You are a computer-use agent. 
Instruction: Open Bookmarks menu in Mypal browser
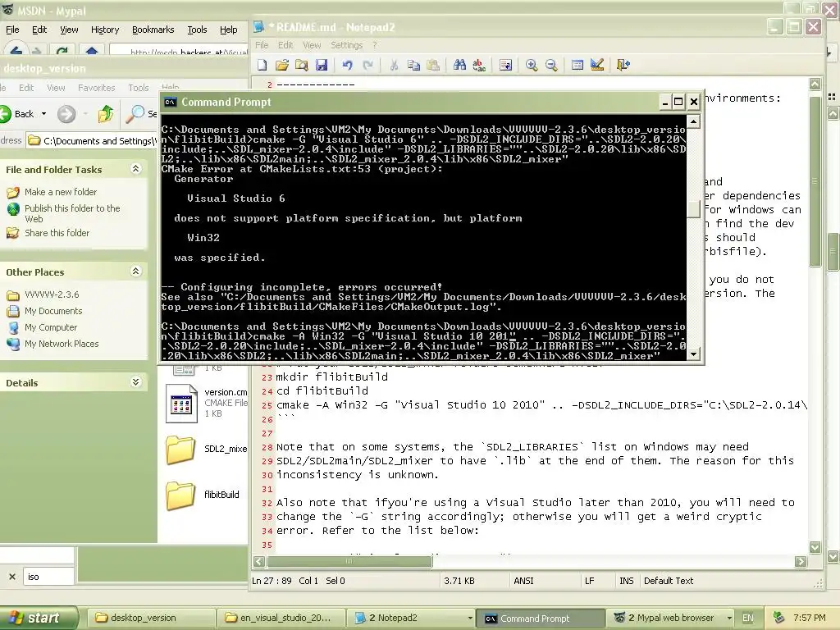point(153,30)
